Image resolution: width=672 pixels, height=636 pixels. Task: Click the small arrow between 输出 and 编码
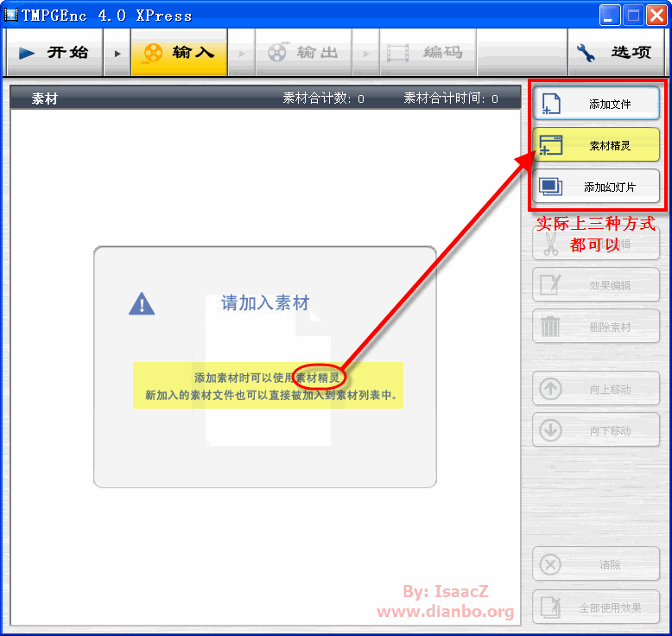pyautogui.click(x=366, y=54)
